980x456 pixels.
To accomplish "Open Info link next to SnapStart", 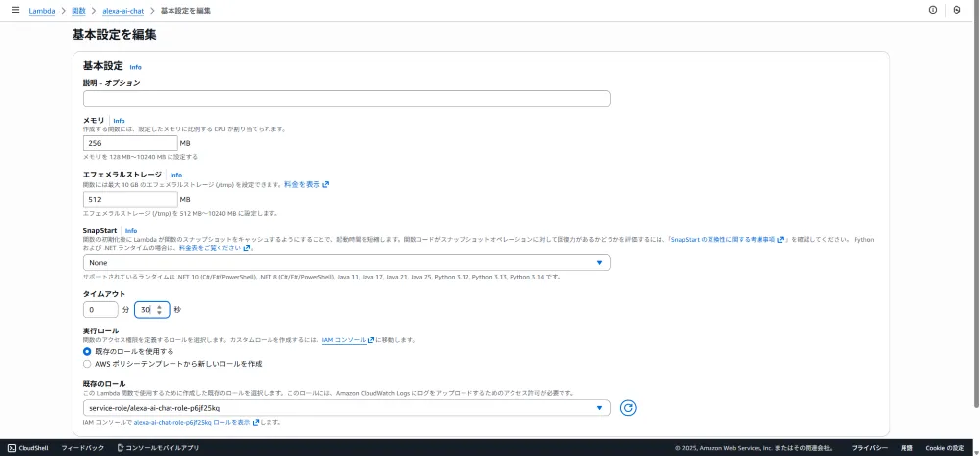I will pos(131,230).
